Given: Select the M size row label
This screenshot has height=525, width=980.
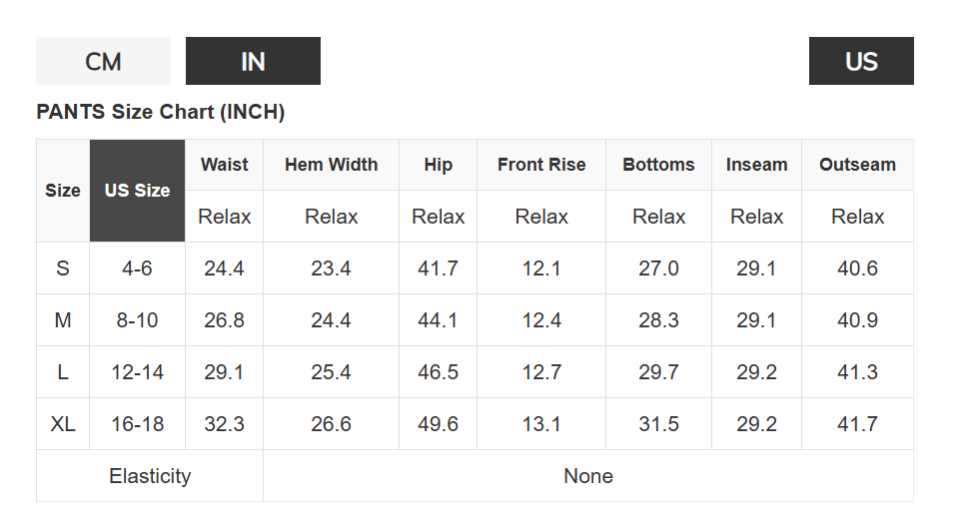Looking at the screenshot, I should pyautogui.click(x=63, y=320).
